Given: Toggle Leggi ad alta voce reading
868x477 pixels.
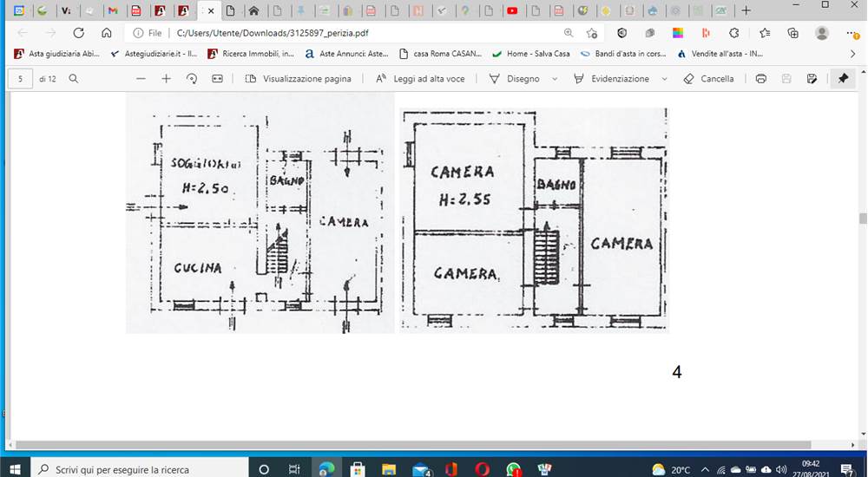Looking at the screenshot, I should pos(420,79).
